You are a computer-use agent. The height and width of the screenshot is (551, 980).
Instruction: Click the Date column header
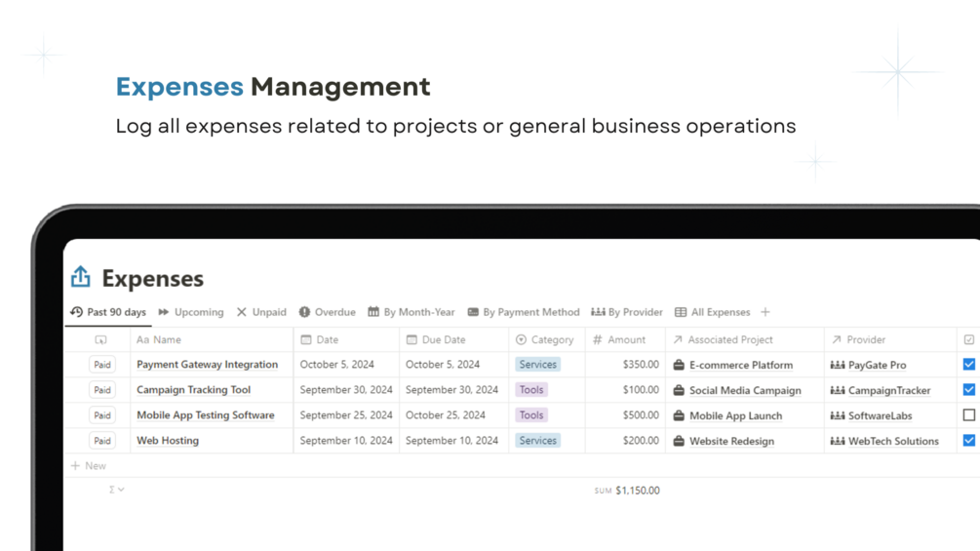[x=346, y=339]
